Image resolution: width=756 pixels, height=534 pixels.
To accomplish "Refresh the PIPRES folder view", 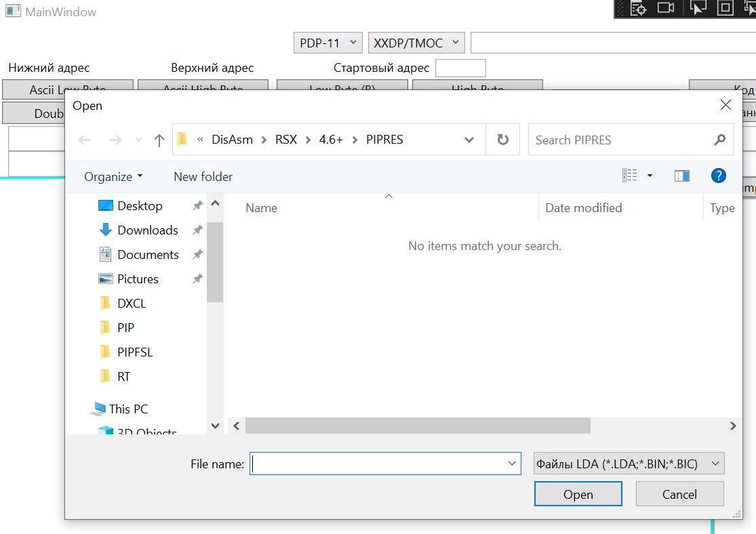I will click(x=502, y=140).
